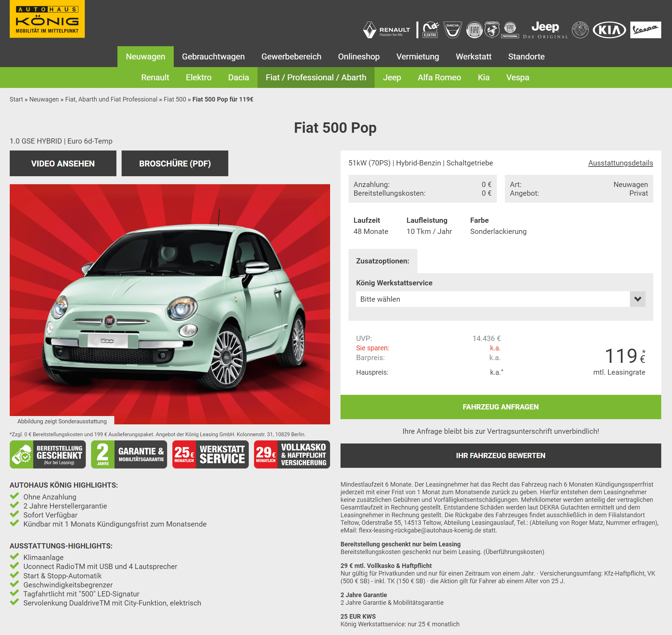Screen dimensions: 672x635
Task: Open Elektro in the green submenu
Action: click(198, 78)
